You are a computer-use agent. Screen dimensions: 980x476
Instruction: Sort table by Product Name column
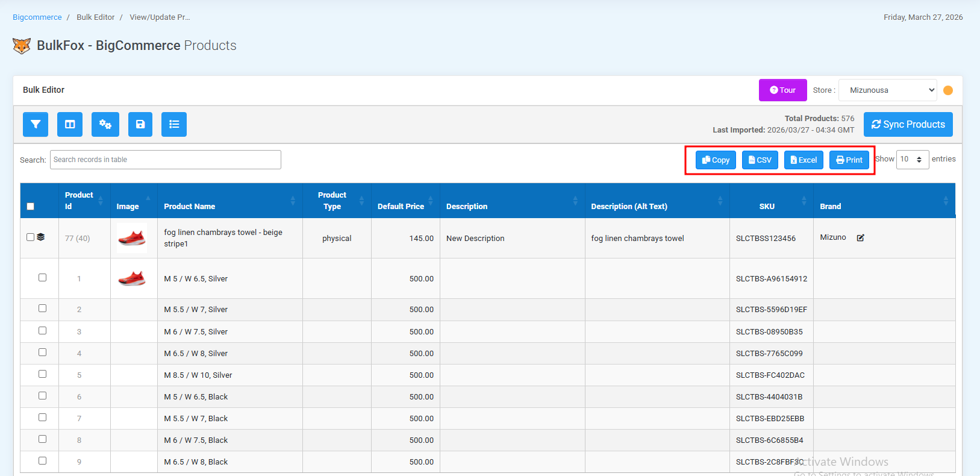230,201
